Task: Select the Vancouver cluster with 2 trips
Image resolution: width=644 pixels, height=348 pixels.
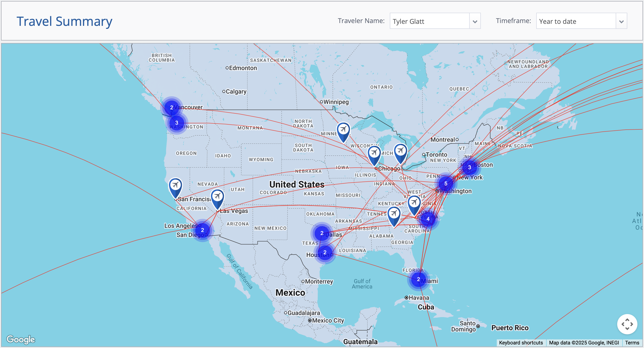Action: tap(171, 107)
